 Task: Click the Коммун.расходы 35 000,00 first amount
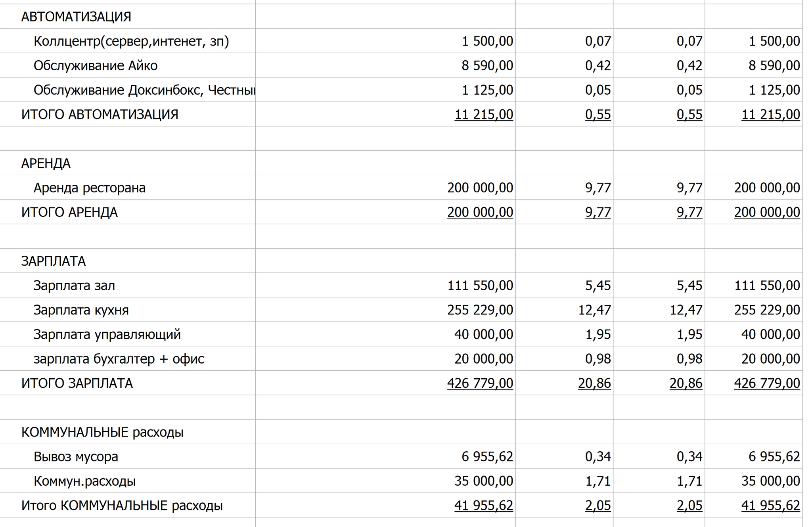(483, 481)
